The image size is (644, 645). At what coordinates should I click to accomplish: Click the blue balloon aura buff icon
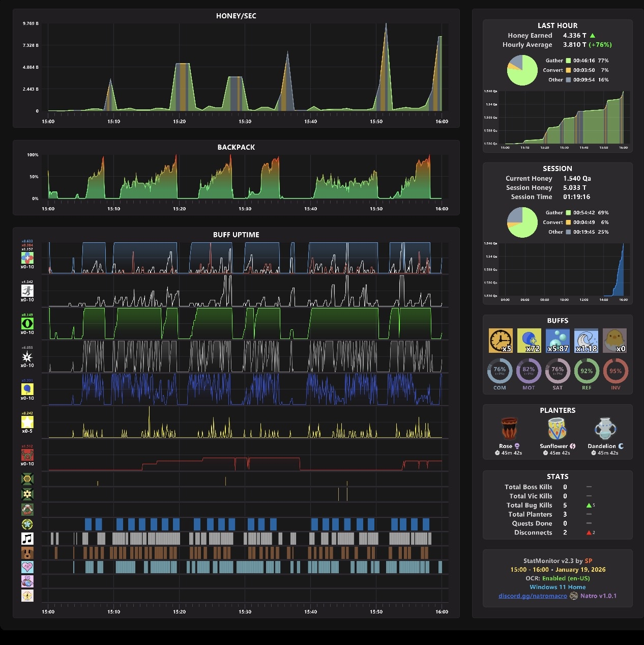(27, 389)
